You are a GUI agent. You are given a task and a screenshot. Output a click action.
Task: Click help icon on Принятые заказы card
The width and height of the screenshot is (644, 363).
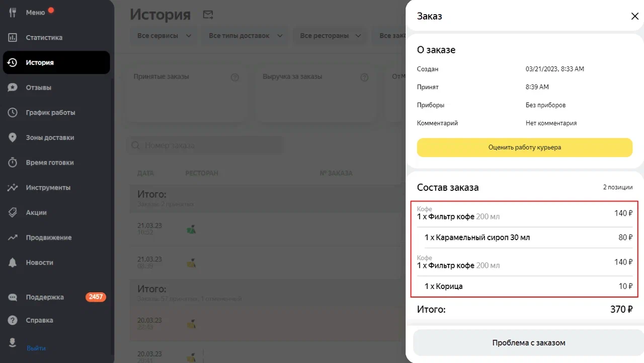234,78
